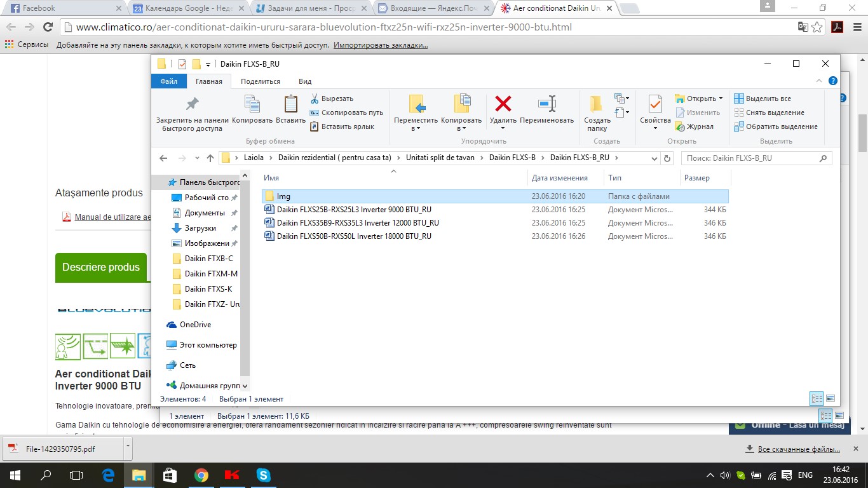Open Daikin FTXB-C folder in sidebar

[x=208, y=259]
